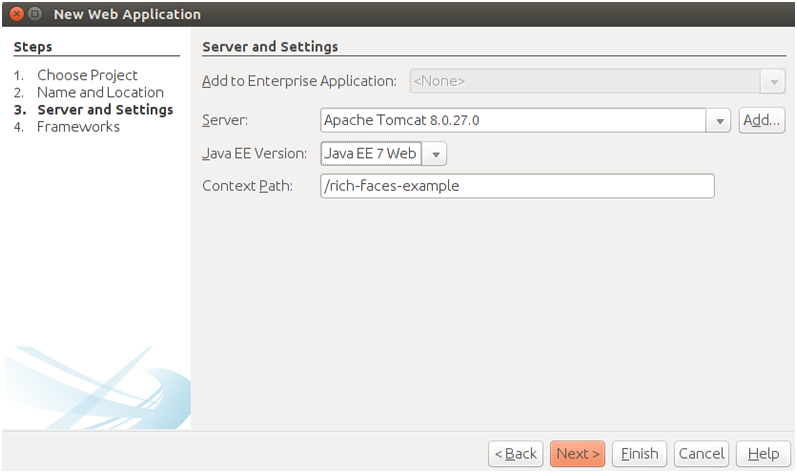This screenshot has height=473, width=797.
Task: Select the Name and Location step
Action: [x=100, y=92]
